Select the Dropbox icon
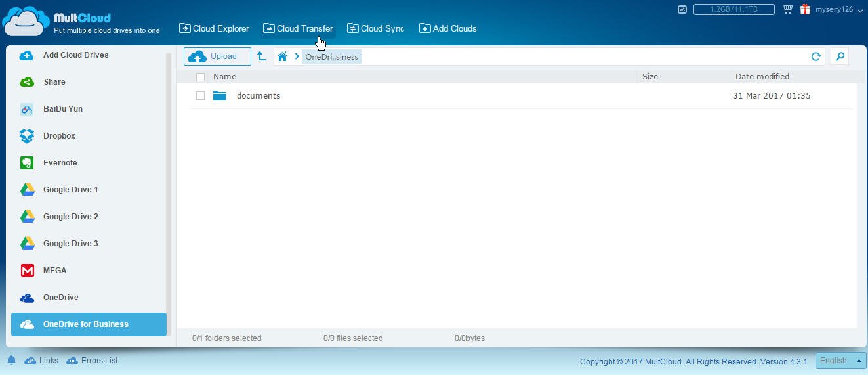The image size is (868, 375). tap(27, 136)
